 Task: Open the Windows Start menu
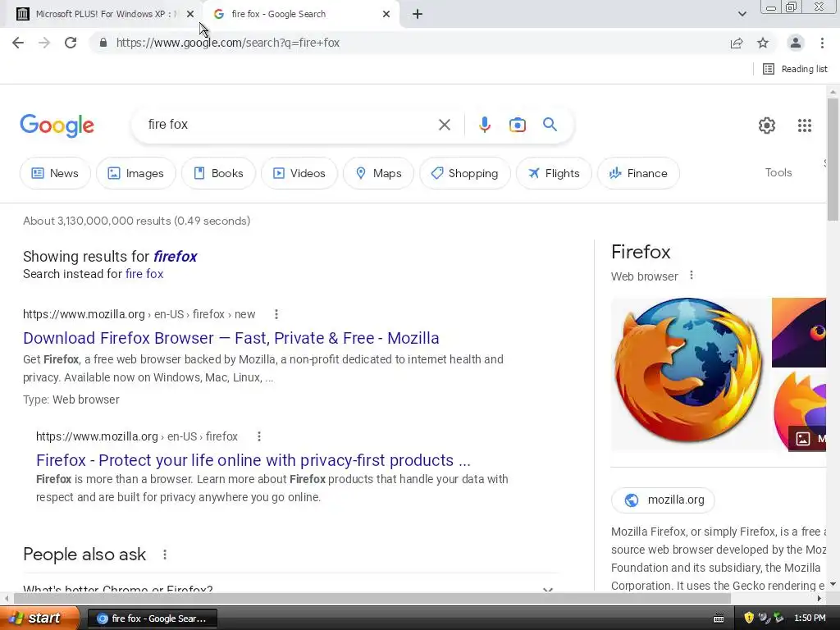click(38, 619)
